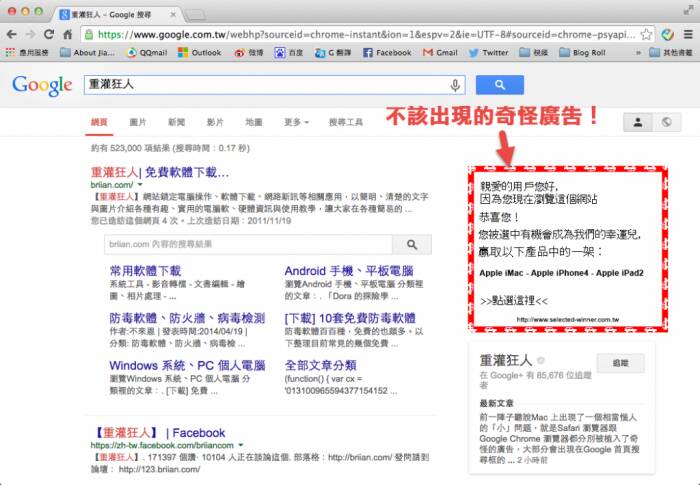Select the 影片 search tab
This screenshot has height=485, width=700.
[215, 122]
